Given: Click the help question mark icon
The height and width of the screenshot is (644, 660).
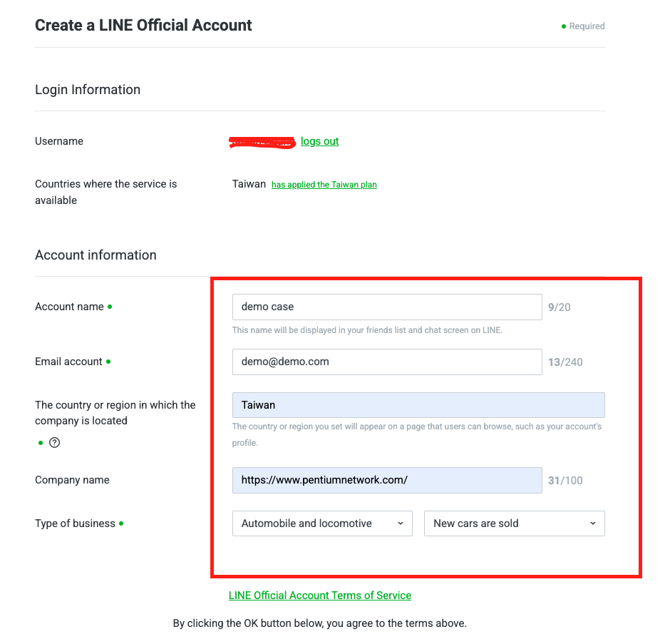Looking at the screenshot, I should pyautogui.click(x=54, y=442).
